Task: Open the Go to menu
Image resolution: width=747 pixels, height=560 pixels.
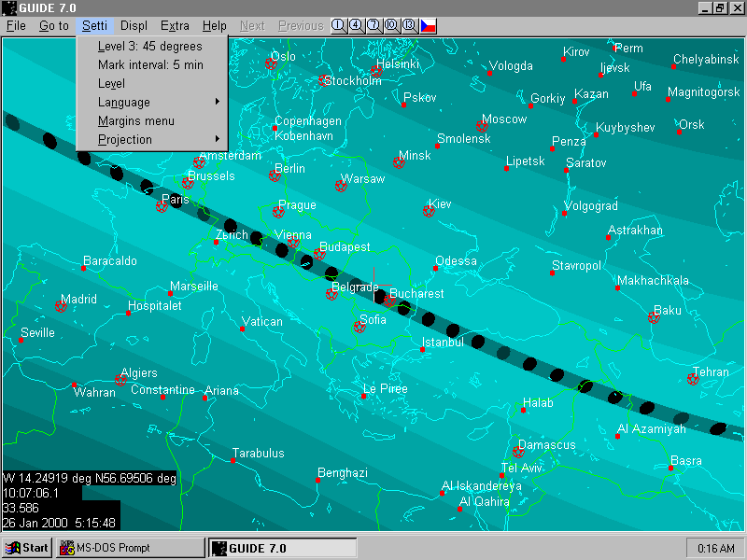Action: 53,26
